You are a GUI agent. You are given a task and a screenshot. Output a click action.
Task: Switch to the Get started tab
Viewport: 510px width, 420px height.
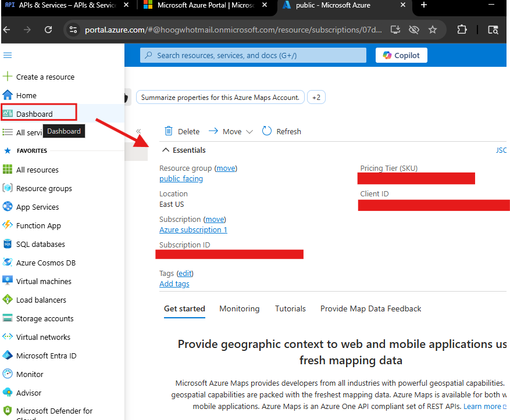click(x=184, y=308)
